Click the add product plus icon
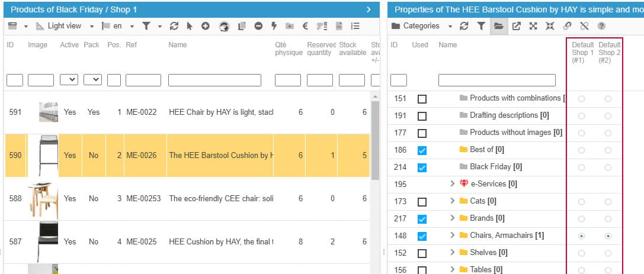 pos(206,26)
